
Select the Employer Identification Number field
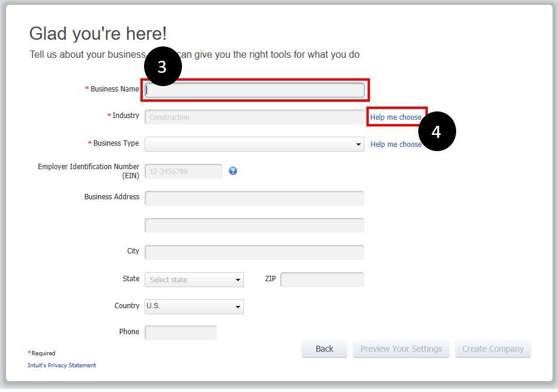[x=184, y=172]
